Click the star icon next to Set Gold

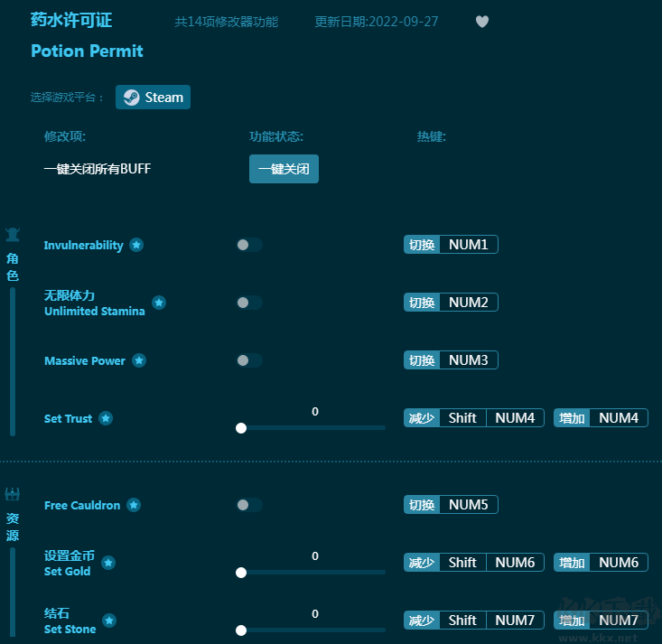pos(108,563)
